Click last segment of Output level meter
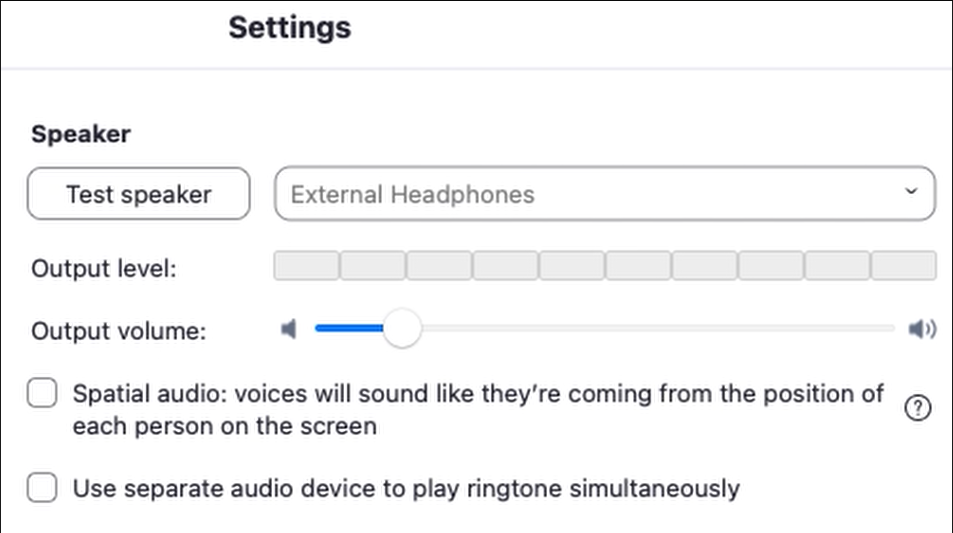The image size is (953, 533). [903, 266]
